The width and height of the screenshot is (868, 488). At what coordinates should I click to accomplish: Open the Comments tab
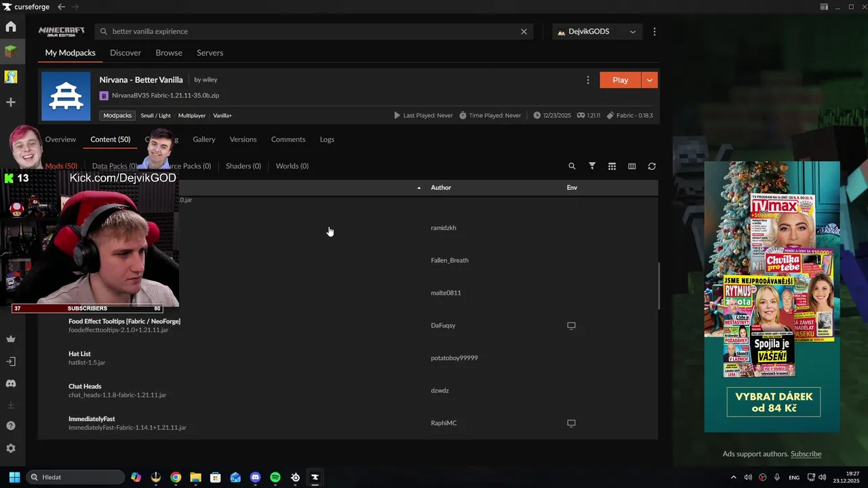coord(288,140)
